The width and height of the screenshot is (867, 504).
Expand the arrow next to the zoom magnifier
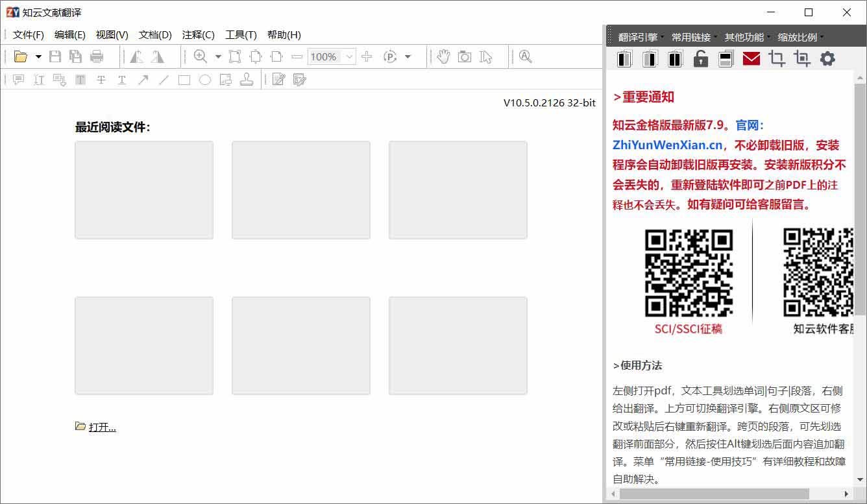click(218, 56)
